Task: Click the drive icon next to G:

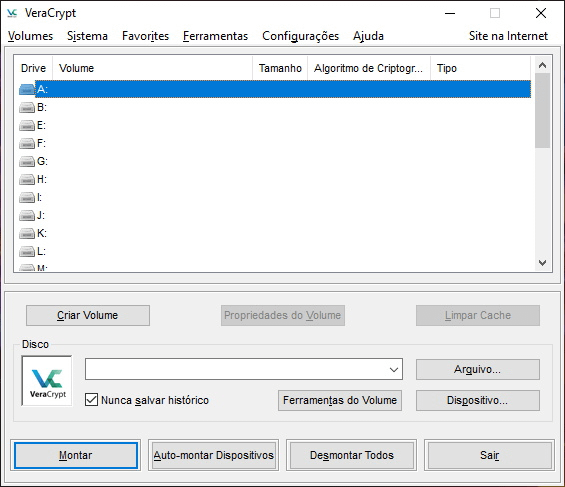Action: tap(27, 161)
